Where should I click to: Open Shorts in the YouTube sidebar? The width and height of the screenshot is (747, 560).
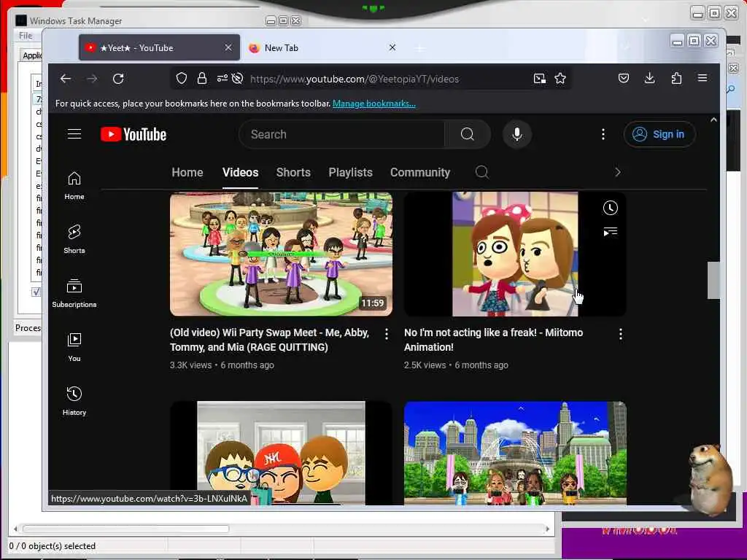click(74, 239)
